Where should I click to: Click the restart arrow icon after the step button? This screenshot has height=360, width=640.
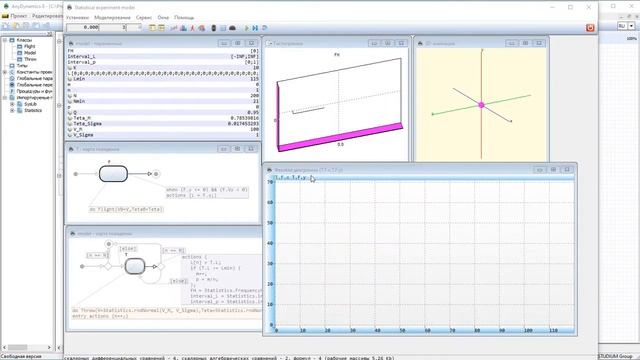264,28
